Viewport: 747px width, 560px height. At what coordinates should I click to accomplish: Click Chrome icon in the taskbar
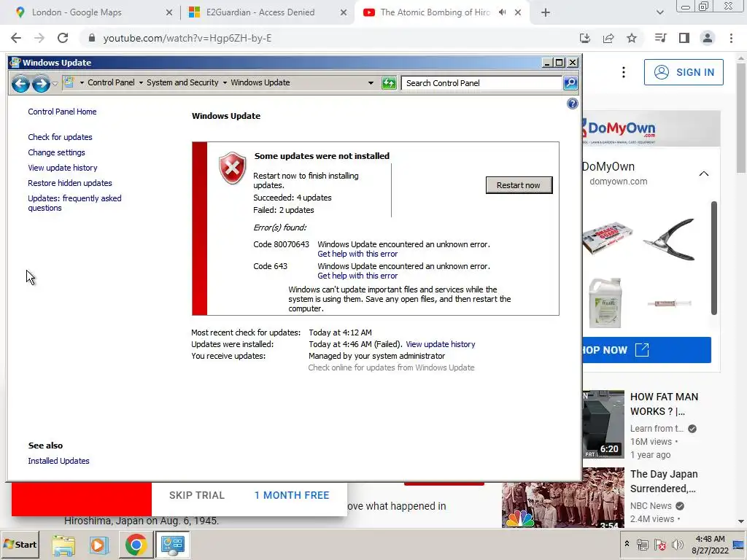tap(136, 545)
